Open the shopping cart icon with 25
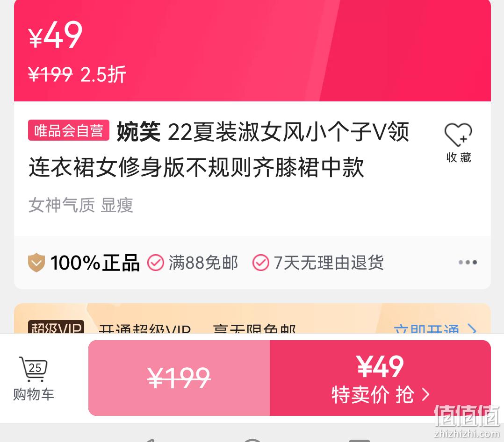This screenshot has width=504, height=442. point(34,369)
